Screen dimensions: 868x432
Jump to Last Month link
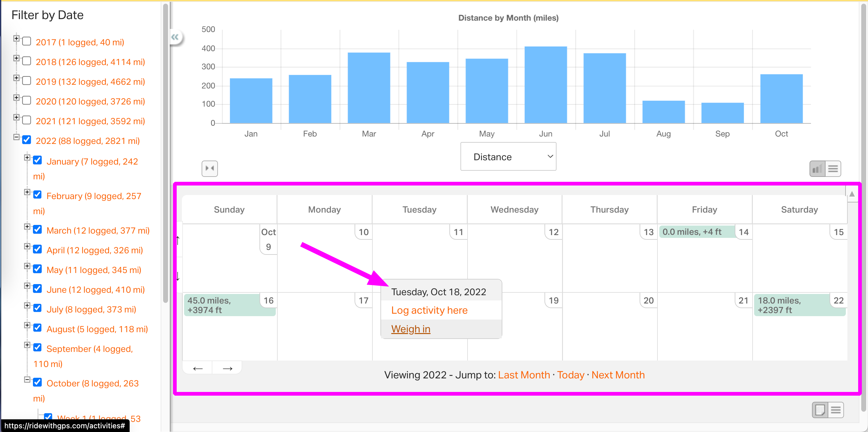click(x=524, y=375)
